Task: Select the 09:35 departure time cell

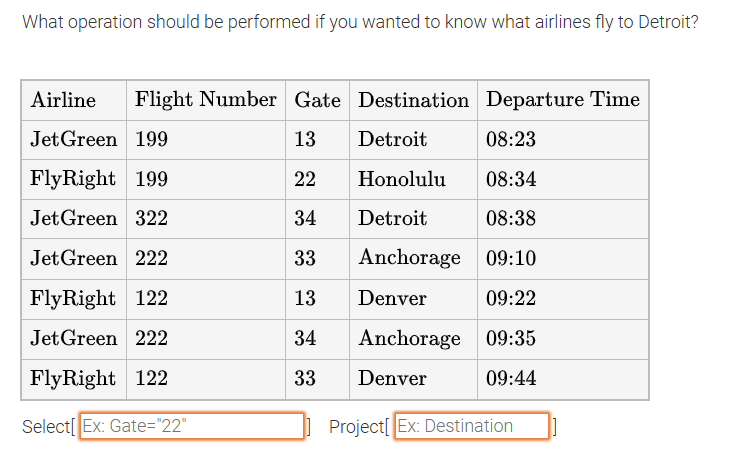Action: tap(511, 338)
